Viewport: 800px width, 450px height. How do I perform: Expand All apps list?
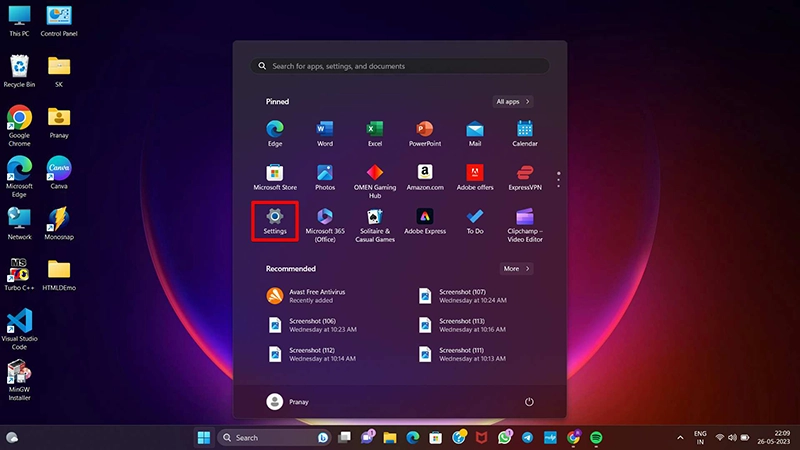(512, 102)
